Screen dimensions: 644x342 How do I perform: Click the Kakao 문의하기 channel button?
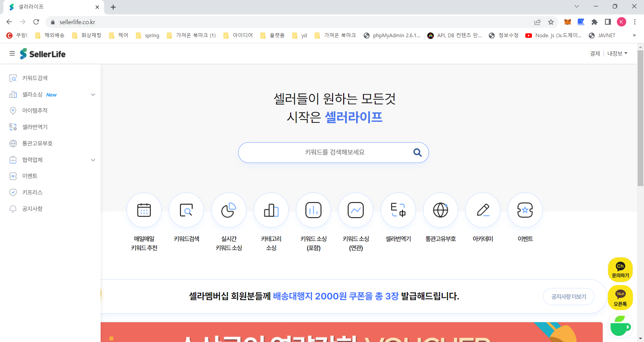coord(620,270)
